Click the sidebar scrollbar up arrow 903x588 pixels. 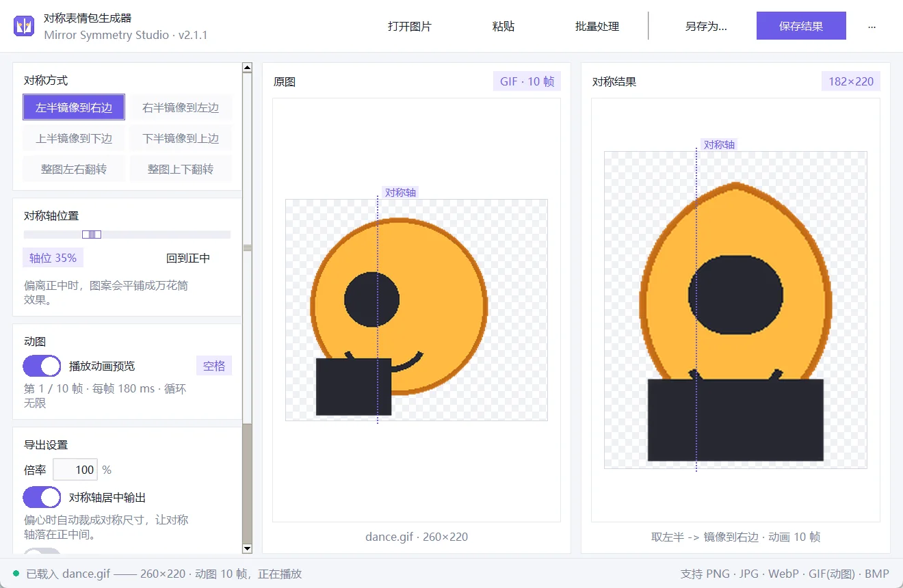point(247,68)
